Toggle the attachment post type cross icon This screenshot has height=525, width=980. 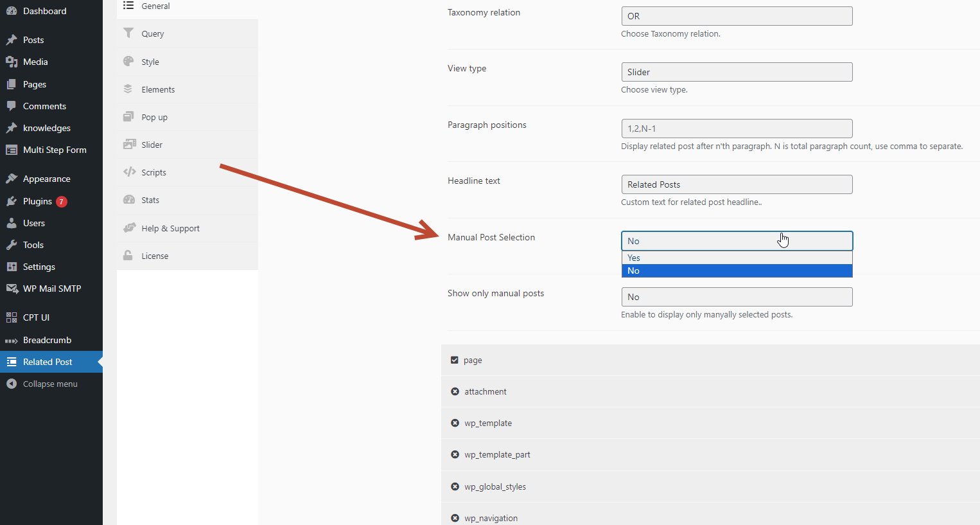pos(455,391)
